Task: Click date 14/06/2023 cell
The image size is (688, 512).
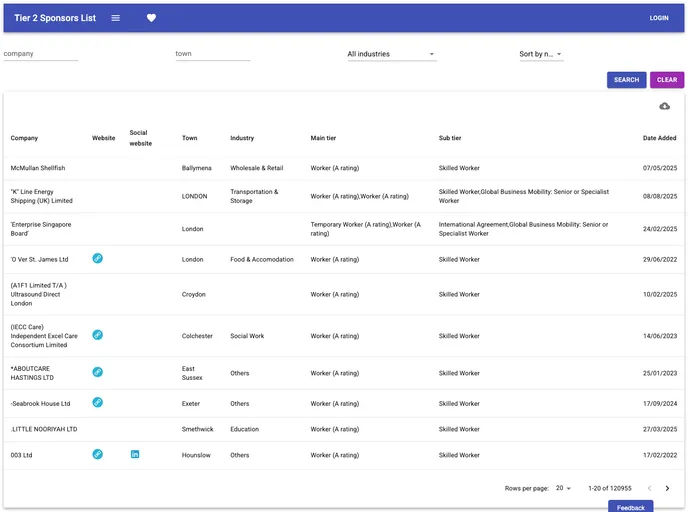Action: [660, 336]
